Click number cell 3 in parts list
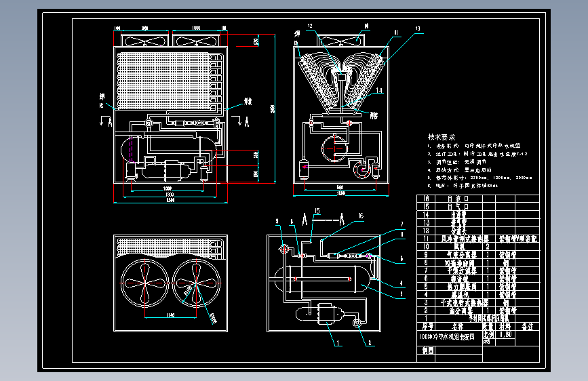The image size is (588, 381). (426, 302)
